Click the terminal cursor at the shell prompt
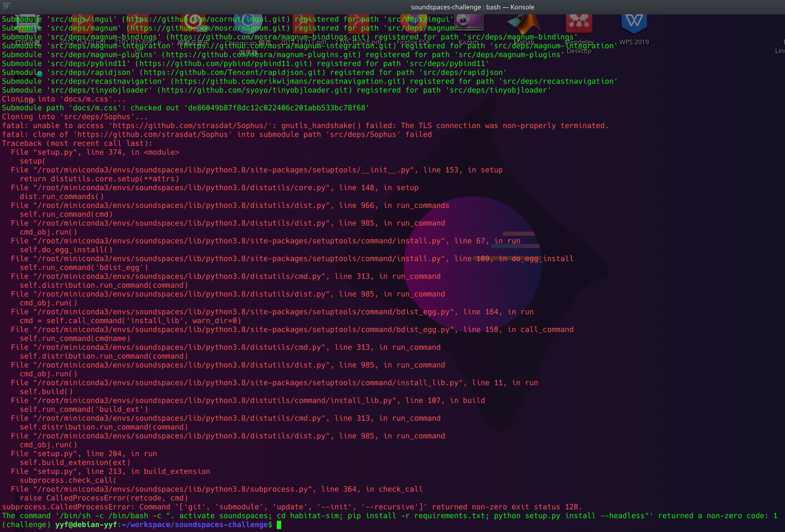Viewport: 785px width, 532px height. pos(279,525)
